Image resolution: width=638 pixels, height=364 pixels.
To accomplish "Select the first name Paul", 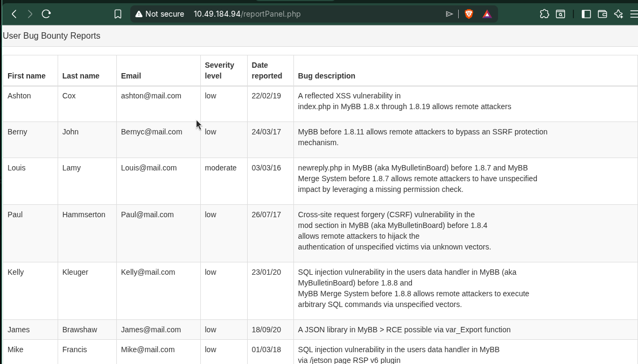I will pyautogui.click(x=15, y=215).
